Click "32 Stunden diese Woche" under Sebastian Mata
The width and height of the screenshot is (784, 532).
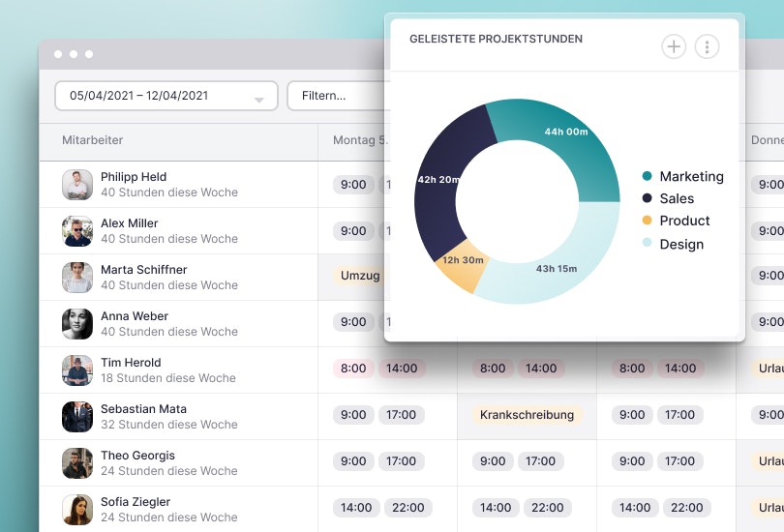coord(169,425)
